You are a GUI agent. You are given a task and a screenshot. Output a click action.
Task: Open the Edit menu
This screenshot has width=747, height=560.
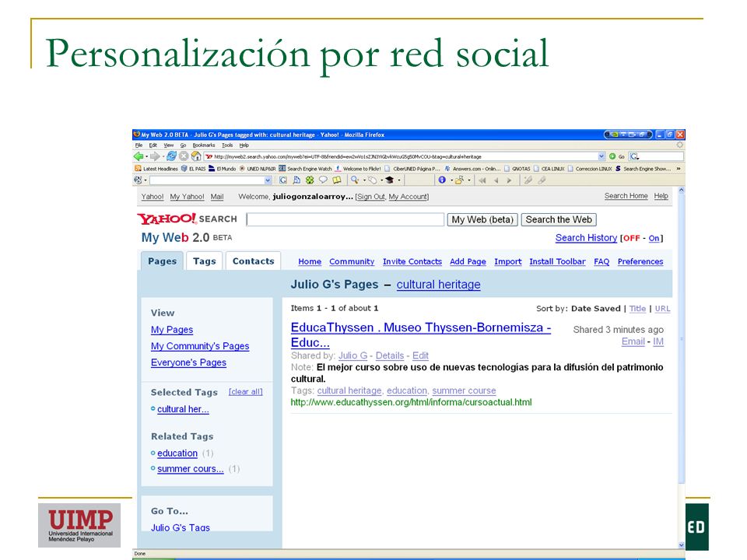(153, 145)
